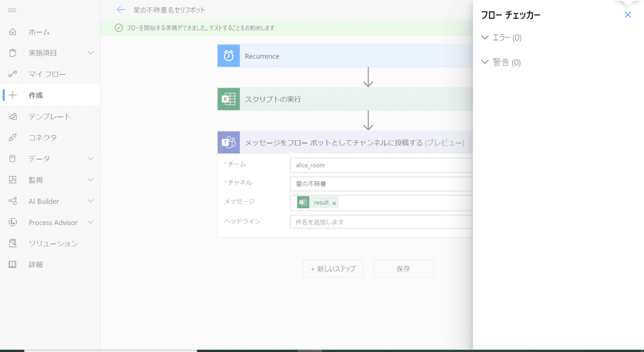Image resolution: width=644 pixels, height=352 pixels.
Task: Toggle the hamburger navigation menu
Action: [12, 10]
